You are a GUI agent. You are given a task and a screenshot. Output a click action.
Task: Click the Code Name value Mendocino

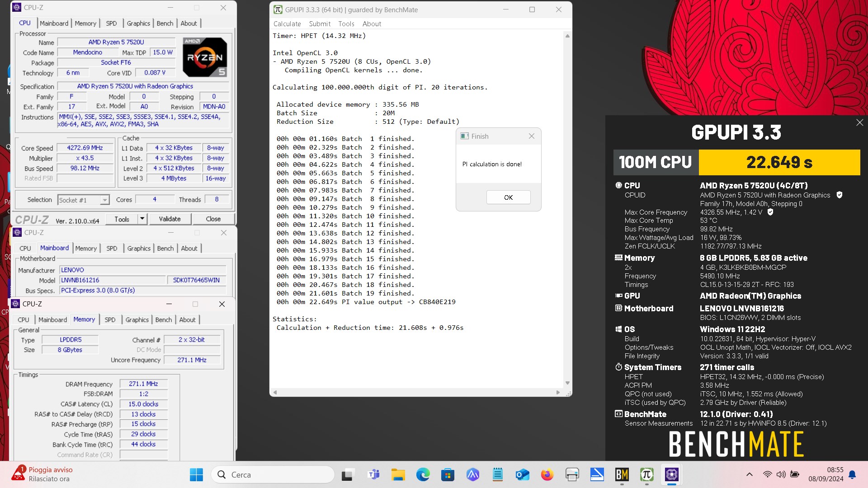(x=87, y=52)
